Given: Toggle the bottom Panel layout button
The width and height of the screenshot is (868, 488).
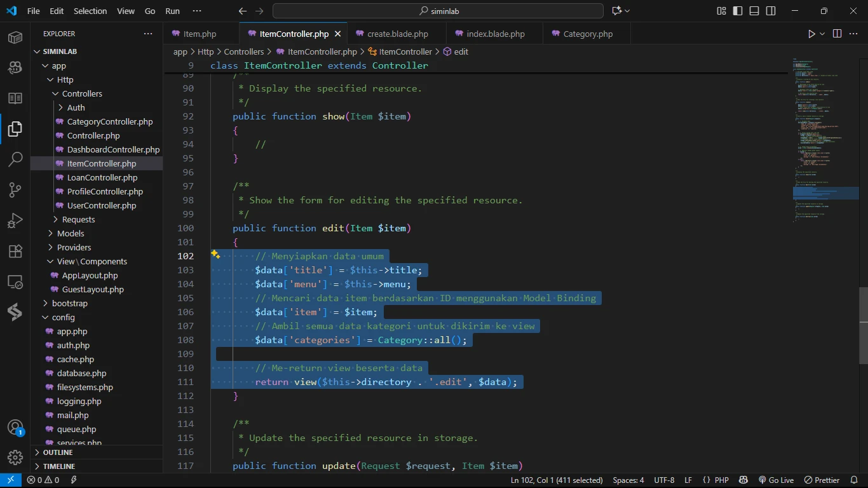Looking at the screenshot, I should pos(754,11).
